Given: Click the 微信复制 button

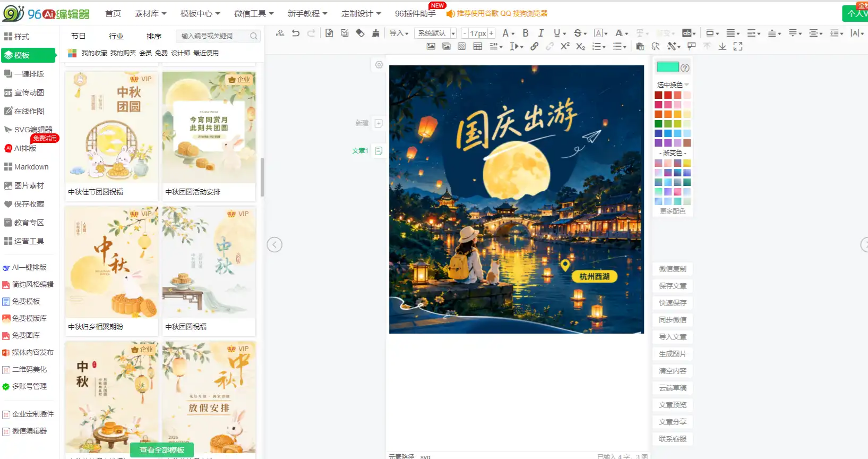Looking at the screenshot, I should (673, 269).
